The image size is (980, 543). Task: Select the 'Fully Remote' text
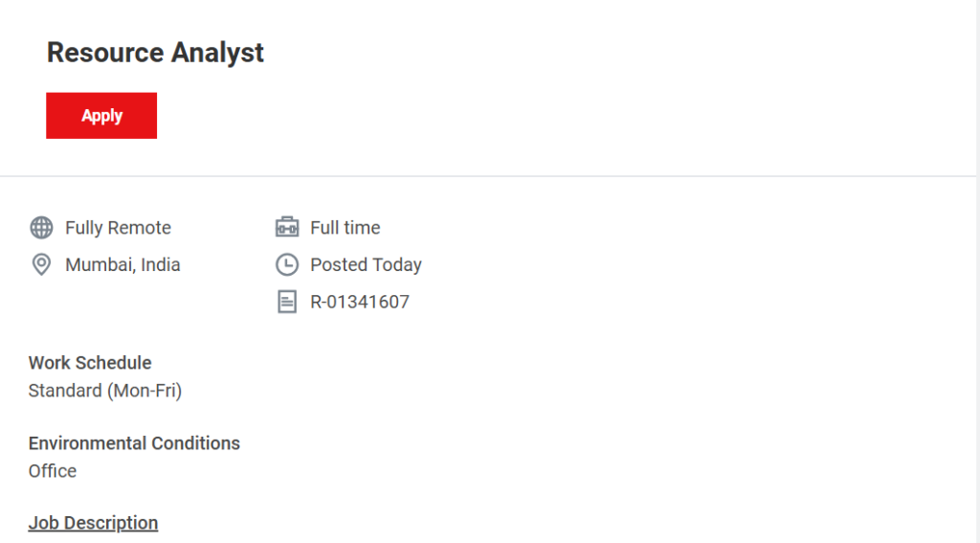point(118,228)
